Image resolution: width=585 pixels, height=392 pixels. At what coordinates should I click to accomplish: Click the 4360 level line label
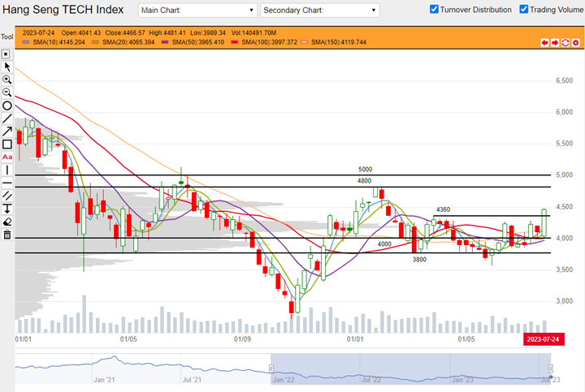point(444,209)
